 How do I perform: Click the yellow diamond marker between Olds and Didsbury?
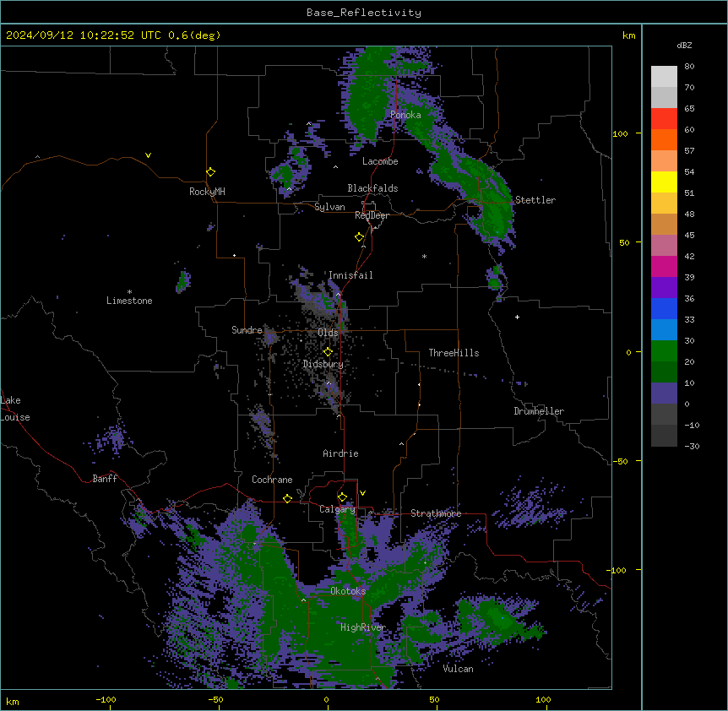[x=328, y=352]
